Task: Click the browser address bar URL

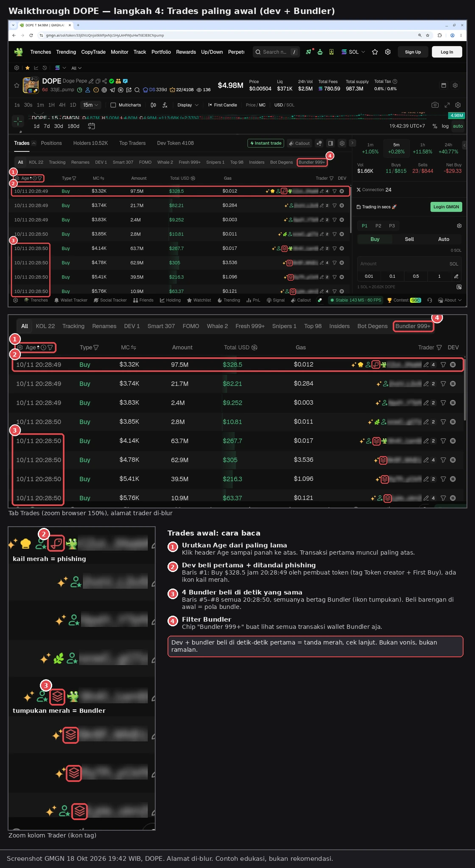Action: 105,35
